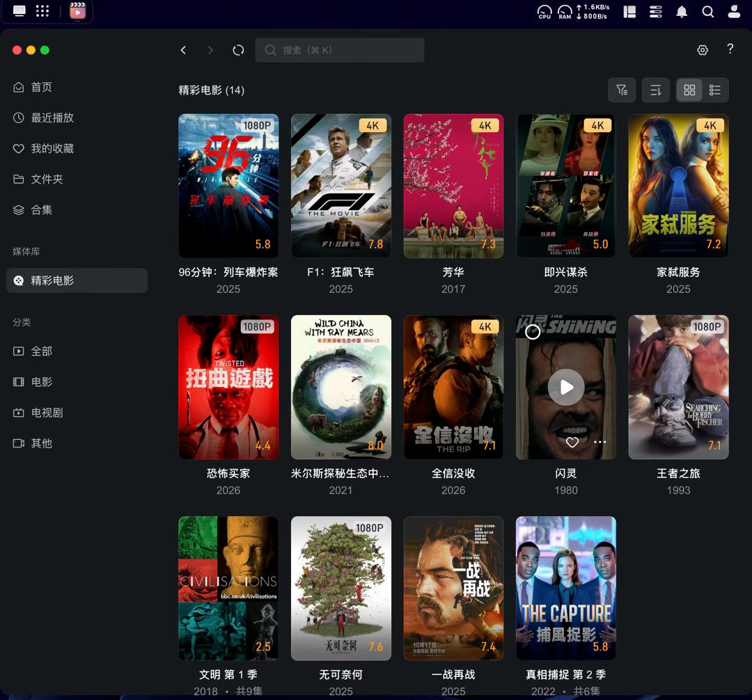Open the filter options button
Viewport: 752px width, 700px height.
point(622,90)
